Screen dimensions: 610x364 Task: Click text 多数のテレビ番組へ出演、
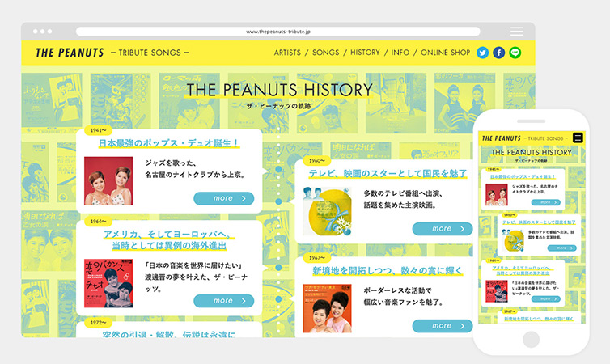click(x=403, y=193)
